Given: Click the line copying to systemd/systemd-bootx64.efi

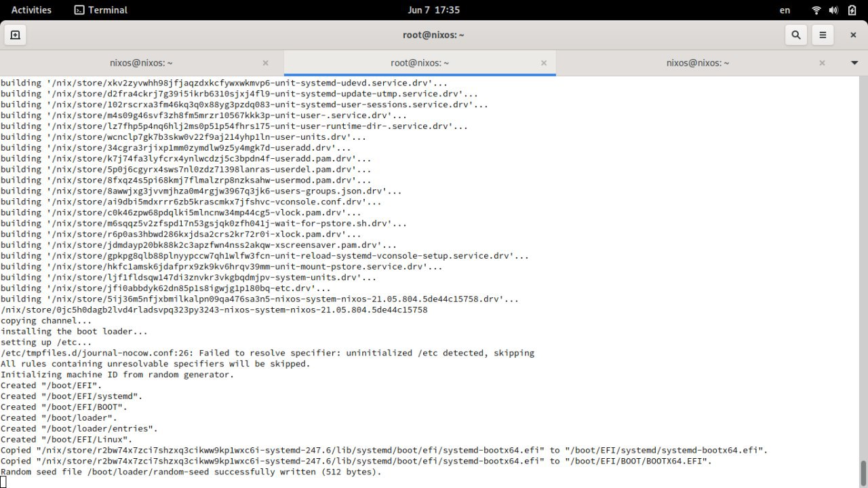Looking at the screenshot, I should pos(384,450).
